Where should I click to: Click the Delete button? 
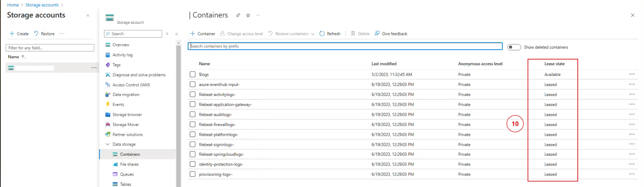360,34
